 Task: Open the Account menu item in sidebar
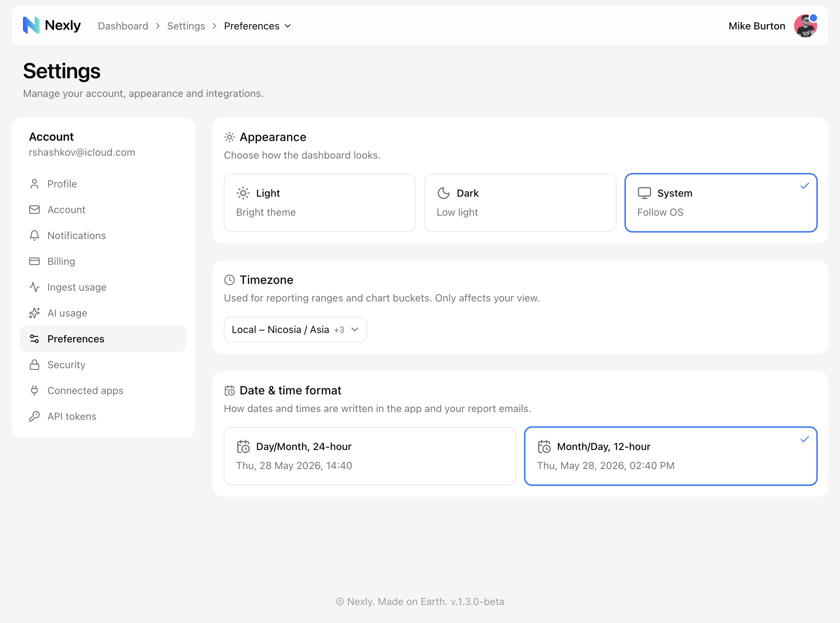pos(103,210)
